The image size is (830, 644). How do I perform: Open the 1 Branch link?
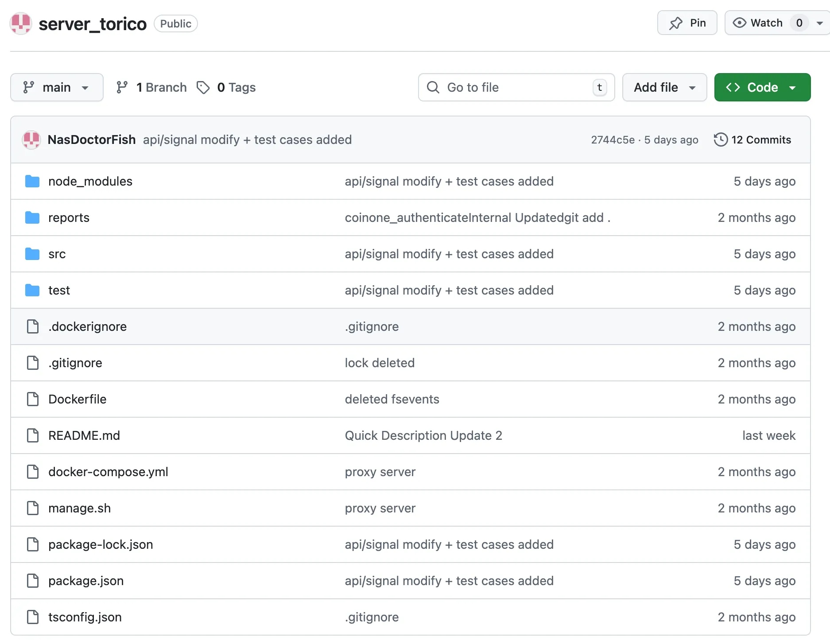pos(151,87)
